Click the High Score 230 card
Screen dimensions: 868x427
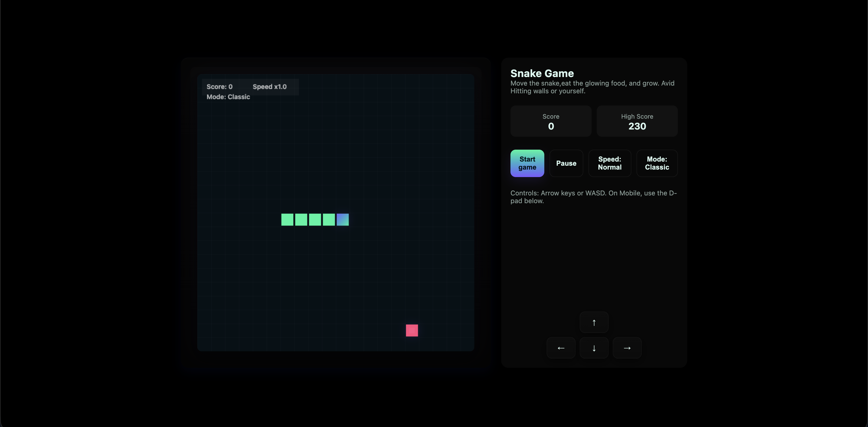pyautogui.click(x=637, y=121)
